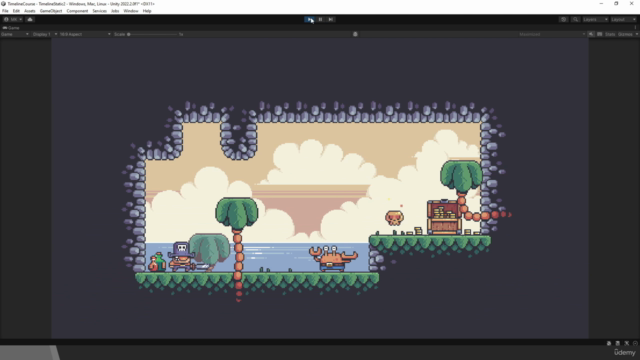Open the Edit menu

point(16,11)
